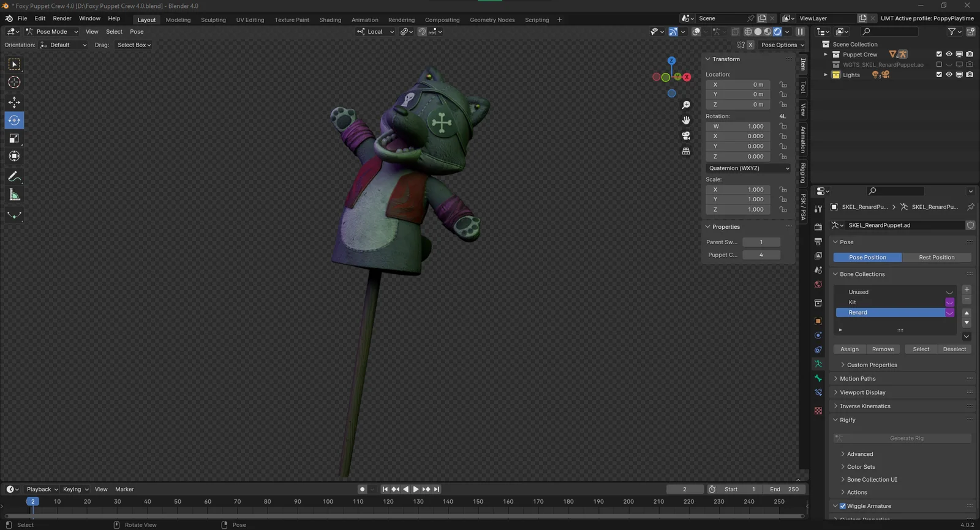
Task: Switch to the Sculpting workspace tab
Action: pyautogui.click(x=213, y=20)
